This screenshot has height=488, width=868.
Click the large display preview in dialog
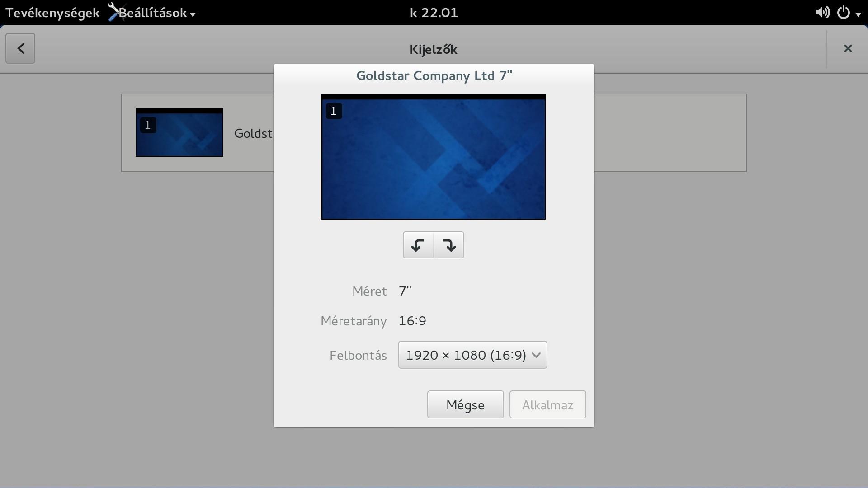click(x=434, y=157)
